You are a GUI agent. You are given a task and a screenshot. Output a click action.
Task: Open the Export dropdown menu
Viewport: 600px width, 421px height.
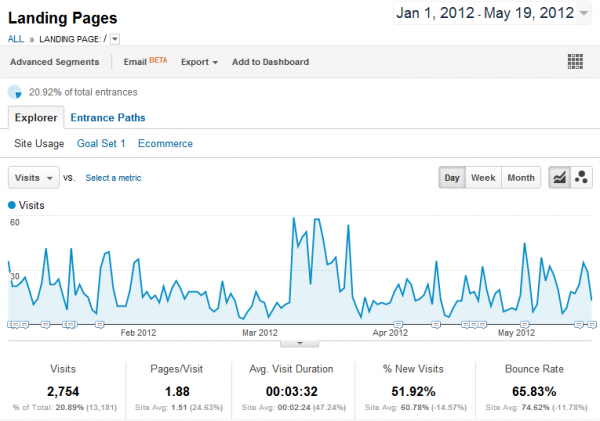[x=199, y=62]
